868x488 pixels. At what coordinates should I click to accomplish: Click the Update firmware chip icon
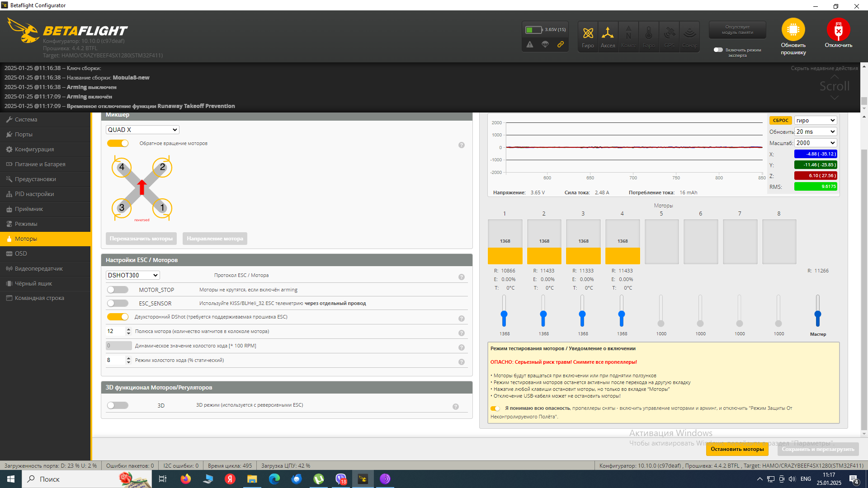point(793,30)
